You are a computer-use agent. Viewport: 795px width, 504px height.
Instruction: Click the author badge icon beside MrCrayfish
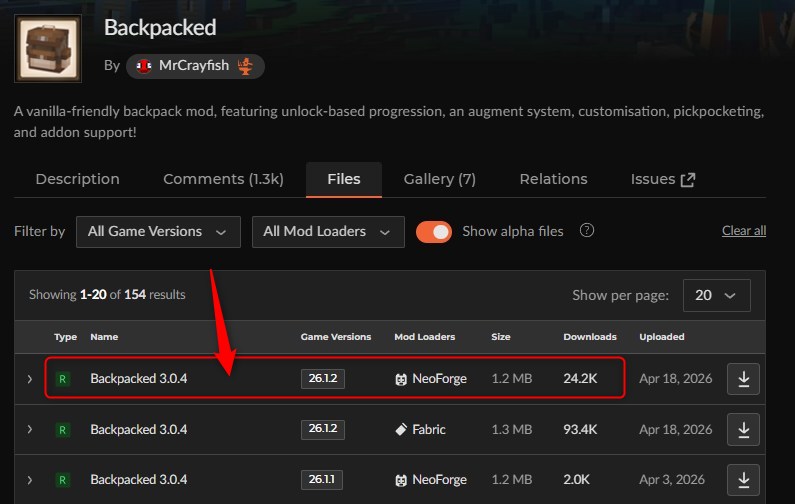pos(246,66)
